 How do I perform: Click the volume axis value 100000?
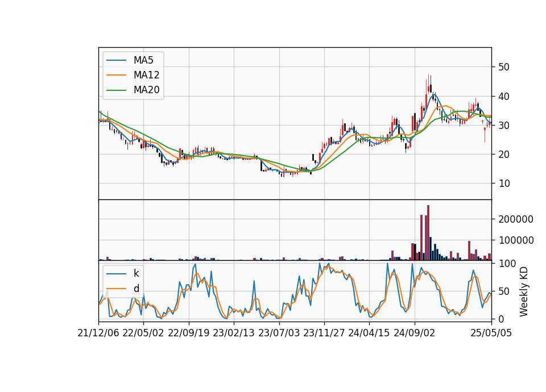coord(516,240)
